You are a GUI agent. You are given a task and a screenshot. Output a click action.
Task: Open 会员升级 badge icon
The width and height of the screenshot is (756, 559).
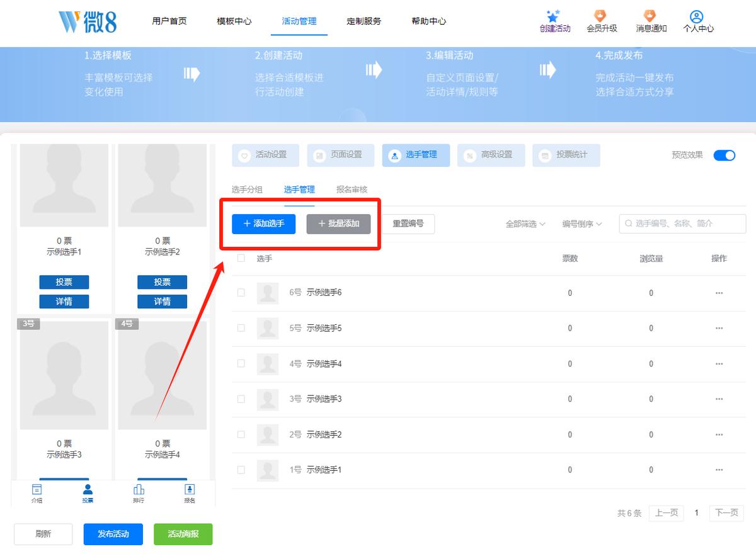point(601,16)
